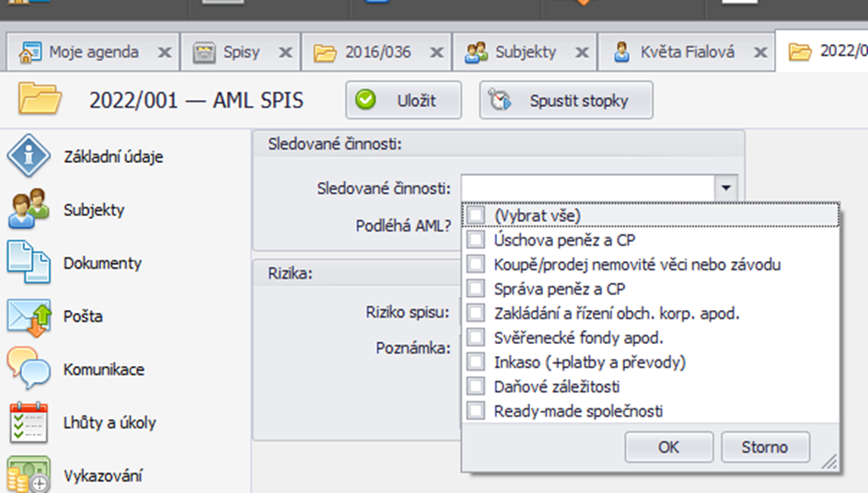Close the 2016/036 tab
Screen dimensions: 868x493
437,52
